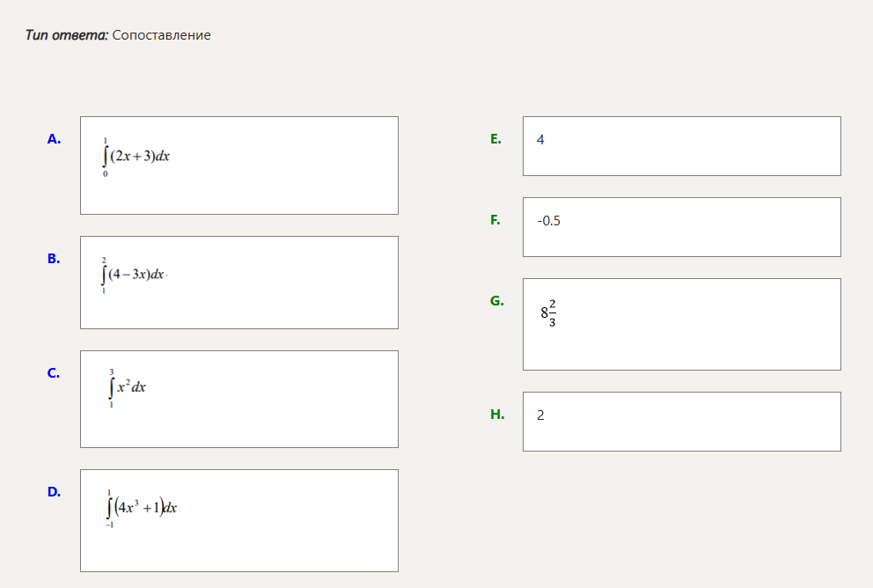Click the green letter H label
This screenshot has height=588, width=873.
pyautogui.click(x=497, y=414)
